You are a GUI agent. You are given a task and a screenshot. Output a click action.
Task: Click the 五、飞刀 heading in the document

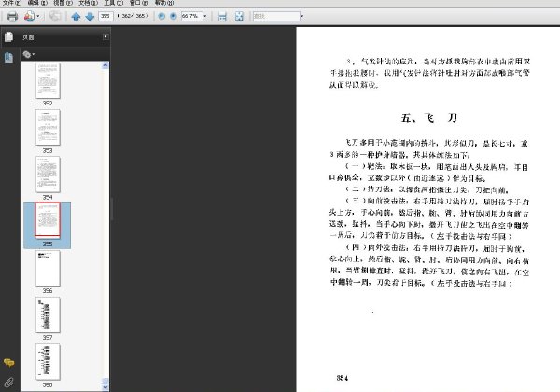click(x=429, y=118)
